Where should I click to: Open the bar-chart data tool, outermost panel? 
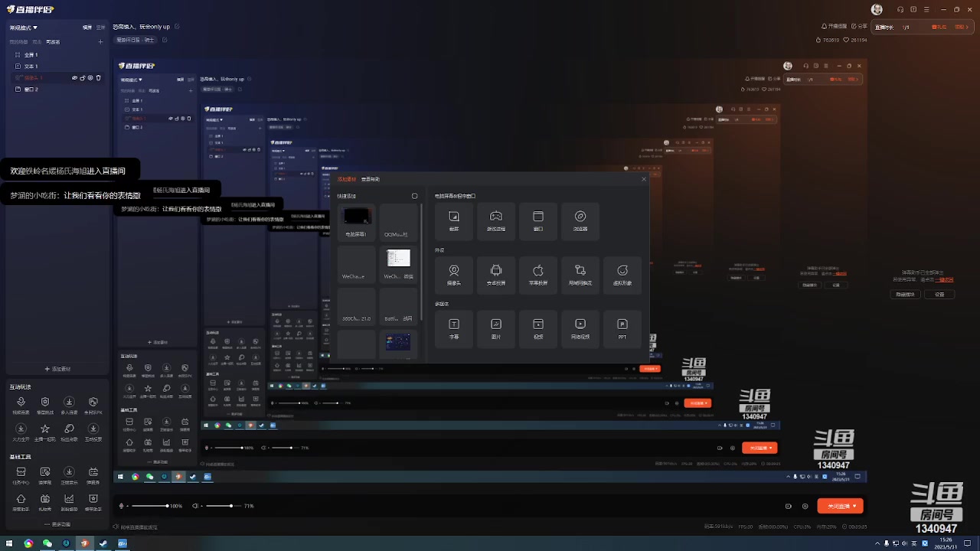tap(69, 502)
